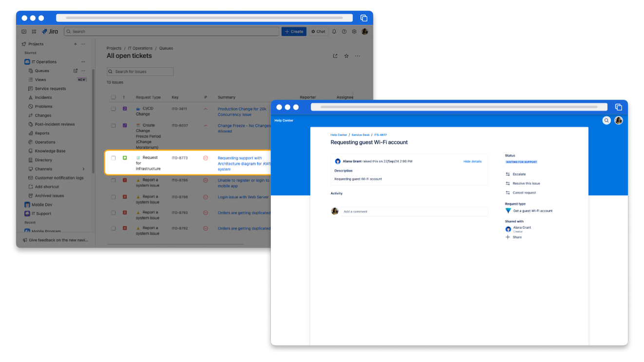
Task: Select the checkbox for ticket ITO-8773
Action: click(x=114, y=158)
